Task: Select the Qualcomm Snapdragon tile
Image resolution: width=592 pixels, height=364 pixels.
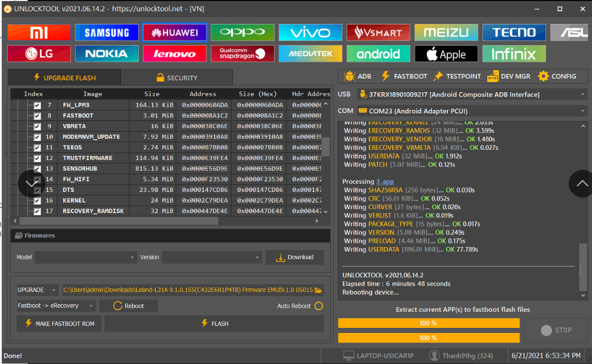Action: [x=243, y=54]
